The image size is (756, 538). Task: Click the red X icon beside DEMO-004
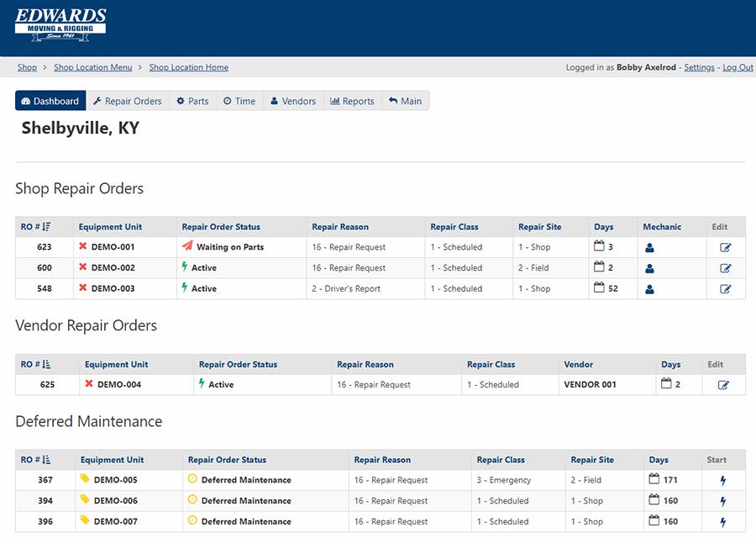point(89,383)
